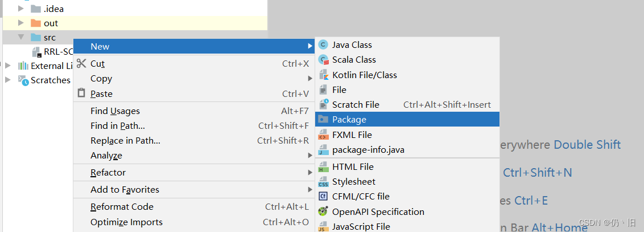Click the Java Class icon

click(x=324, y=45)
